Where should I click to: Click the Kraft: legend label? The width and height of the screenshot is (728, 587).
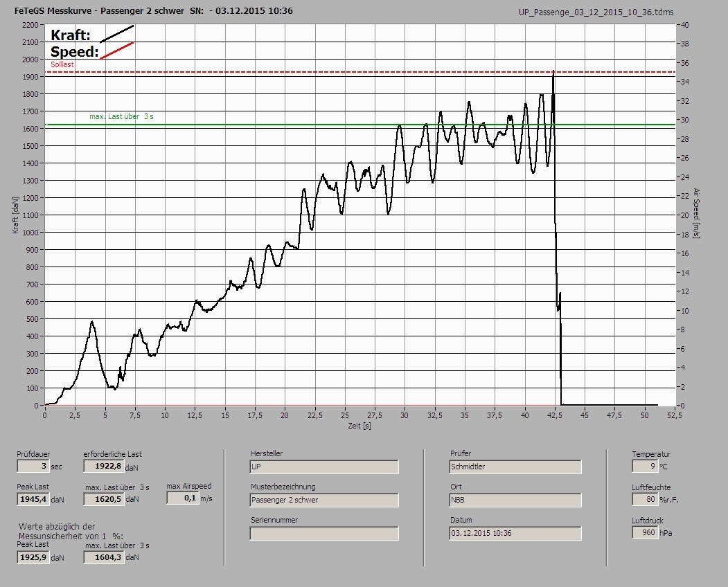(70, 35)
